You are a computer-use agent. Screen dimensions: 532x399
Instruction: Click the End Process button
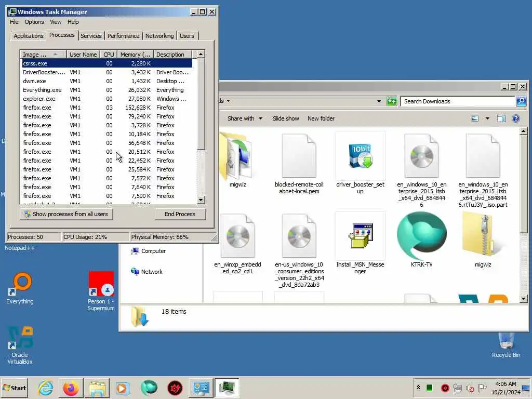pos(180,214)
